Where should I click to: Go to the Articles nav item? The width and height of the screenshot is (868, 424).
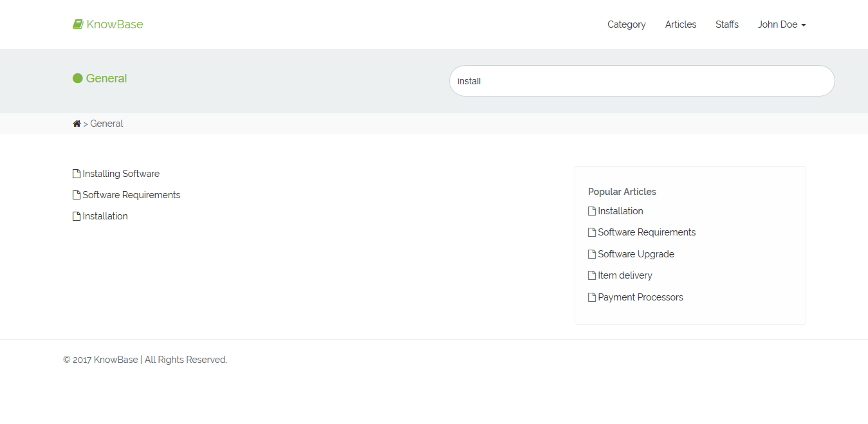[x=680, y=24]
